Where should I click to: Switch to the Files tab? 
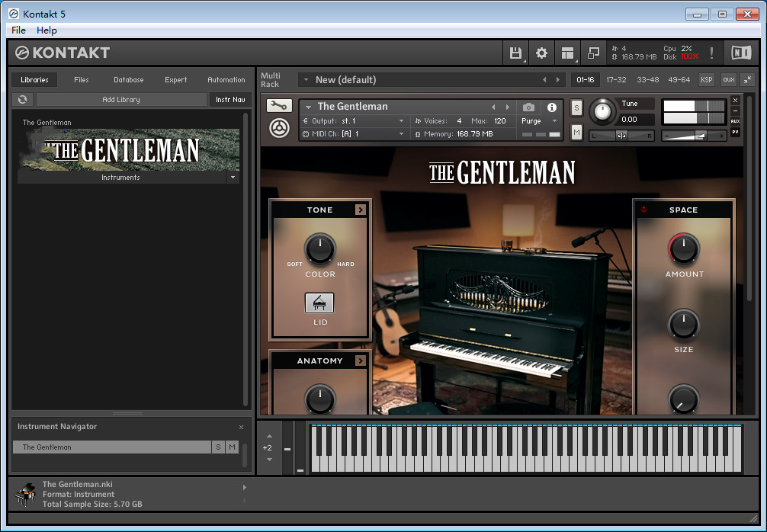pos(82,80)
